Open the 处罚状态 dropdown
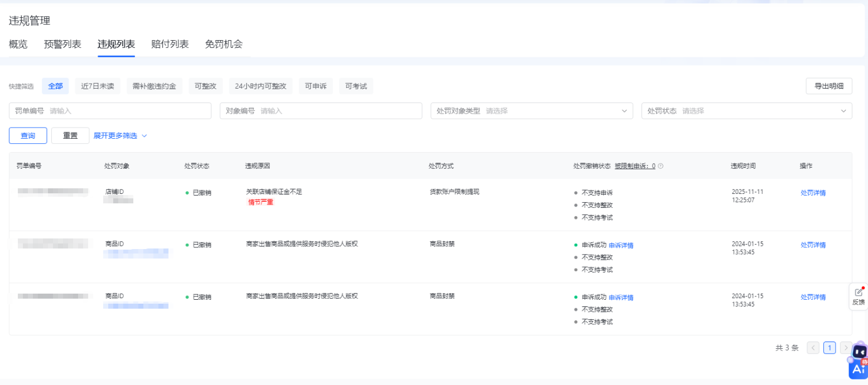This screenshot has height=385, width=868. coord(746,111)
